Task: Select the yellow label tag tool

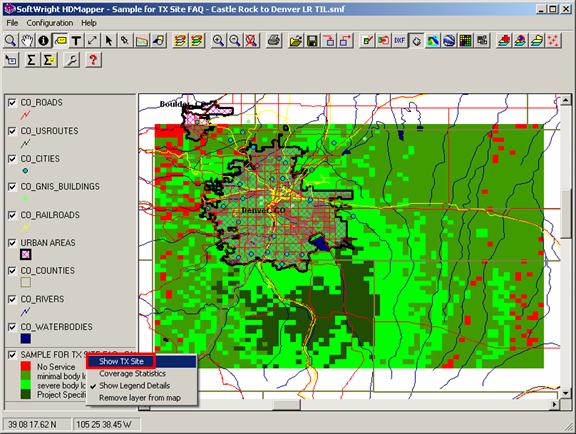Action: click(60, 40)
